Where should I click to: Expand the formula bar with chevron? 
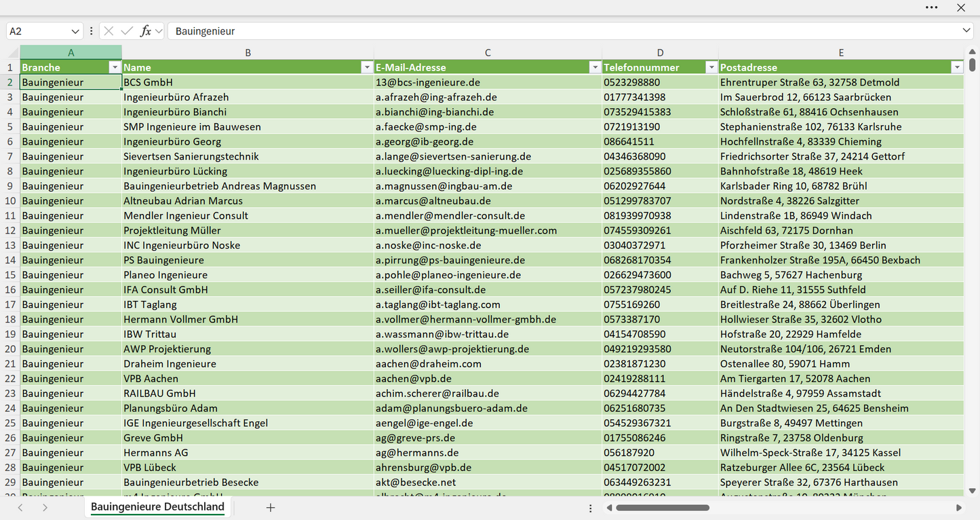point(966,31)
